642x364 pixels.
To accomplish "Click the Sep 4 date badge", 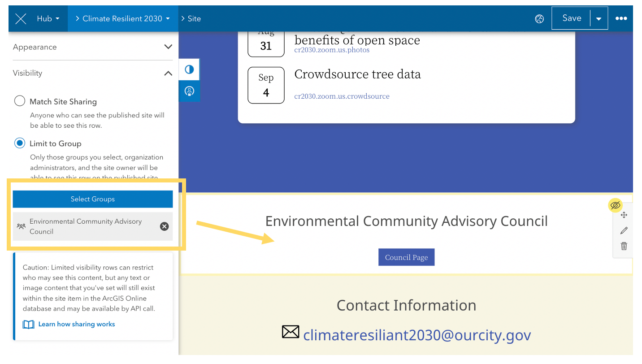I will [x=266, y=85].
